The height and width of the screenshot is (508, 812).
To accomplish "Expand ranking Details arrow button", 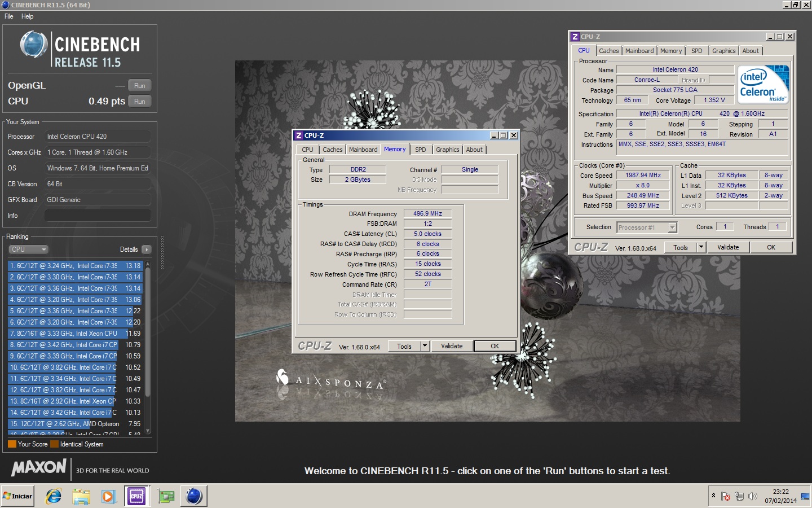I will pyautogui.click(x=147, y=249).
